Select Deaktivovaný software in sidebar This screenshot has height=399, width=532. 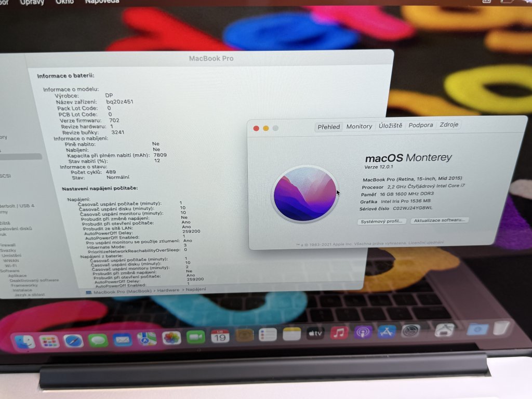pyautogui.click(x=34, y=280)
